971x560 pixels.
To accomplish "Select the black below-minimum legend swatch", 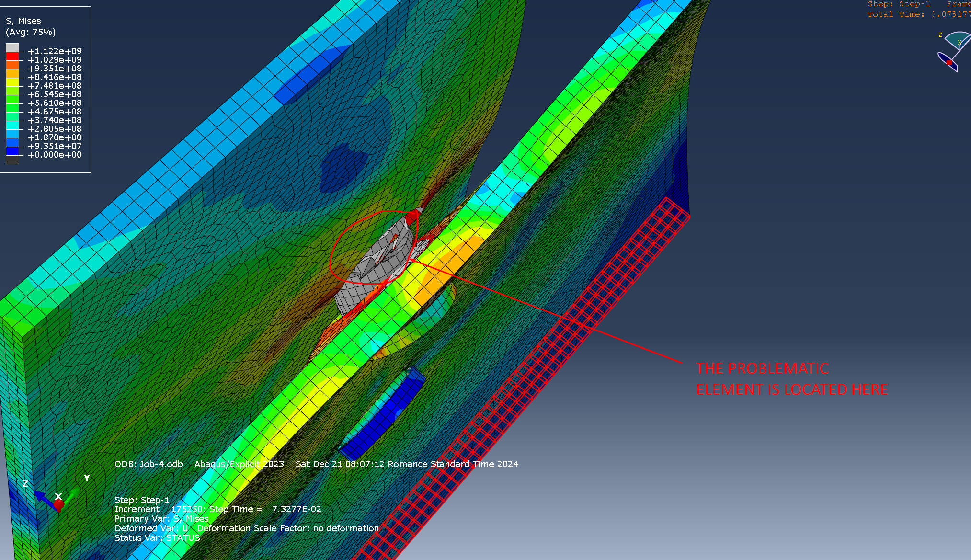I will pos(12,160).
